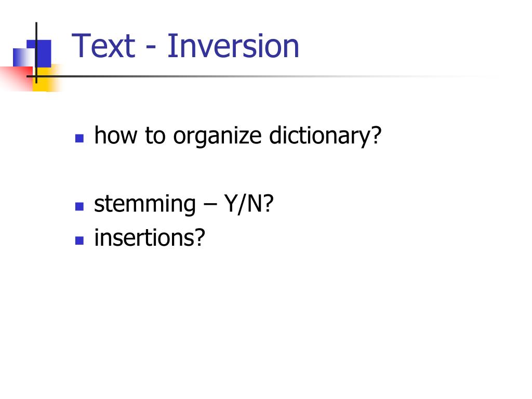
Task: Click the long dash after 'stemming'
Action: coord(210,206)
